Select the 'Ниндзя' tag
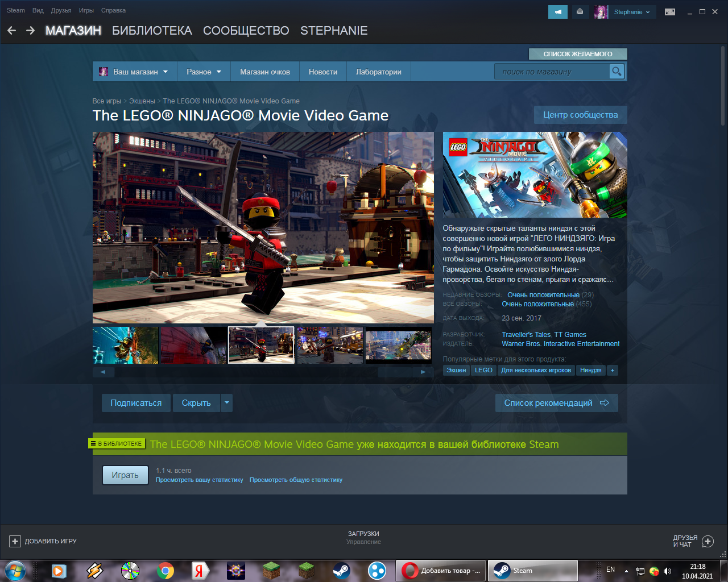The height and width of the screenshot is (582, 728). point(590,370)
